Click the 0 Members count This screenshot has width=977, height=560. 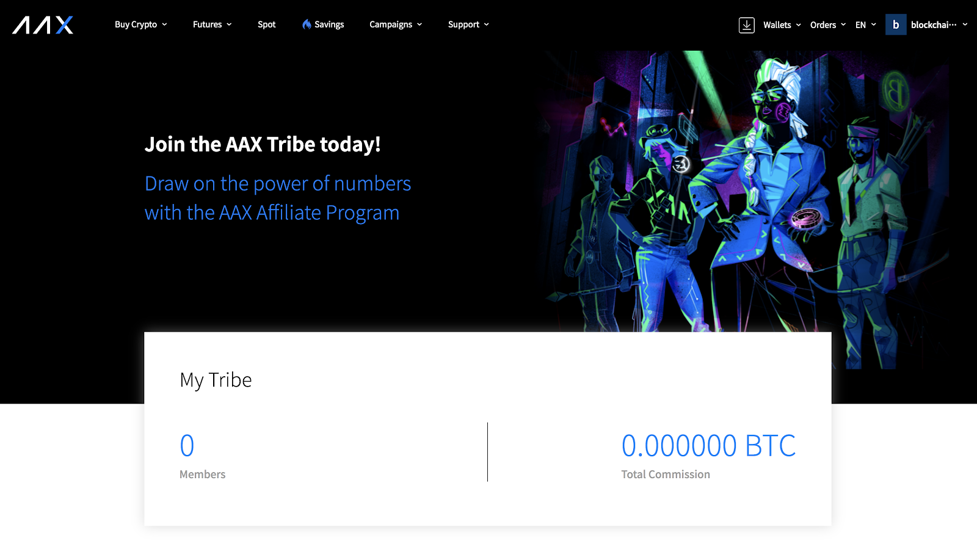click(187, 445)
